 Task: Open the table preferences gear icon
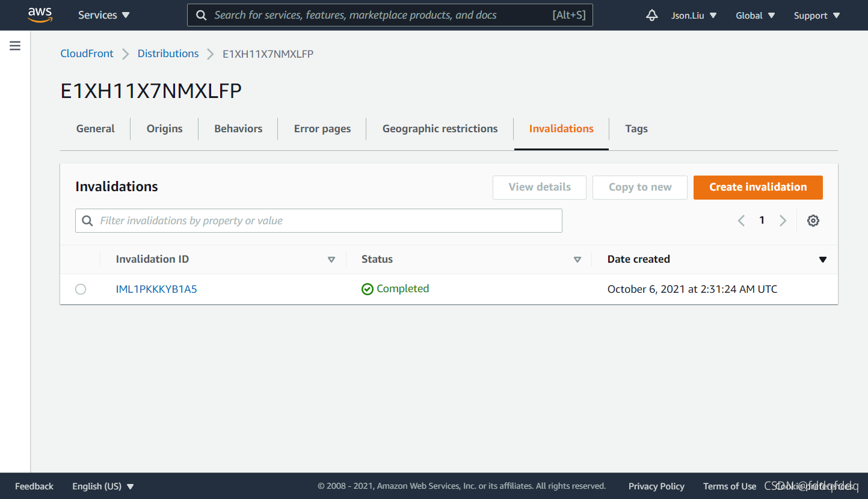coord(813,221)
